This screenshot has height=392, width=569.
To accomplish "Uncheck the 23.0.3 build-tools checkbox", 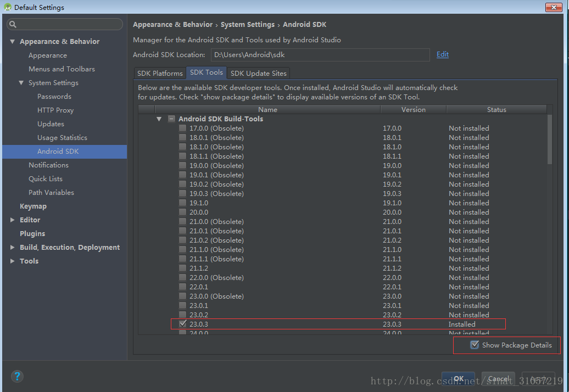I will (182, 324).
